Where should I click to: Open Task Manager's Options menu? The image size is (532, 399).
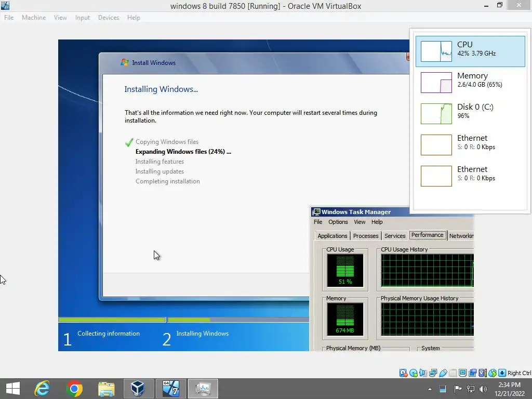click(338, 222)
